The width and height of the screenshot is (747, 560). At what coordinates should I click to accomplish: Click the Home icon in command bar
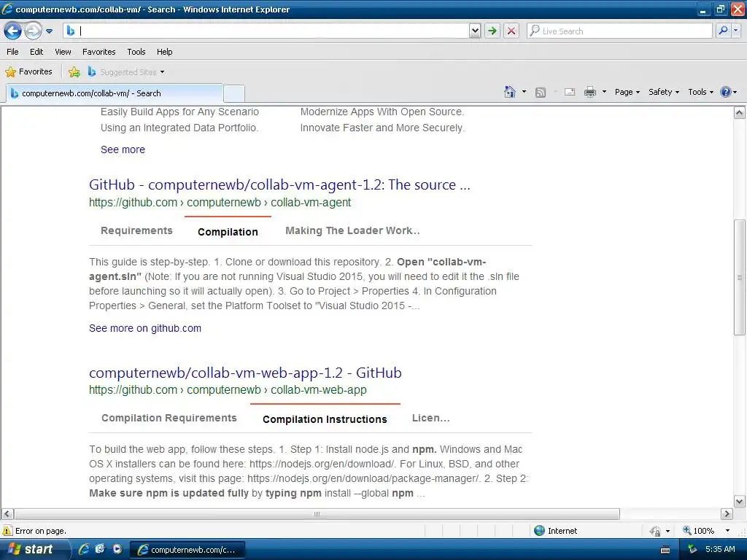coord(510,92)
